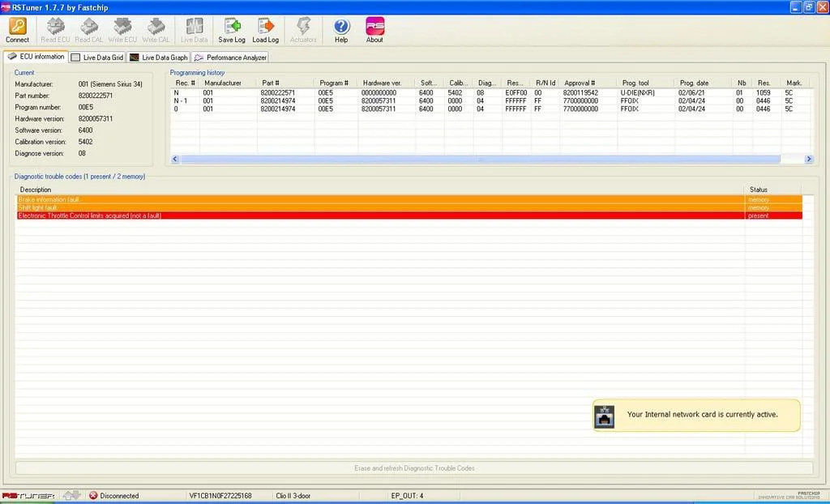Click the Approval # column header
Screen dimensions: 830x504
coord(588,83)
